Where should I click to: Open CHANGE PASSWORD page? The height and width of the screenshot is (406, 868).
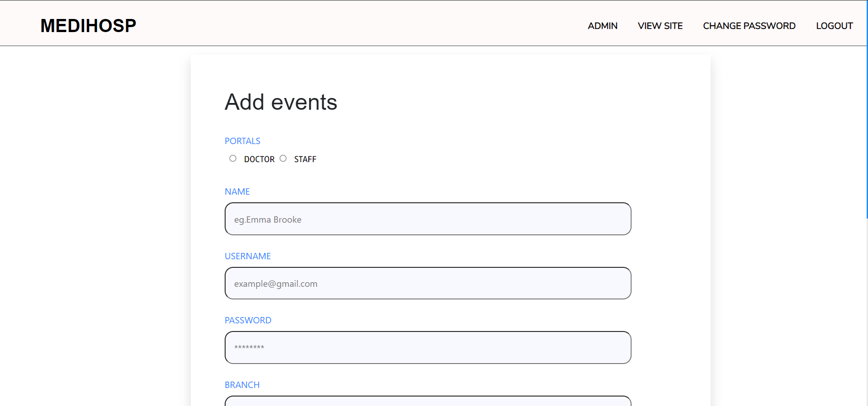[x=749, y=26]
